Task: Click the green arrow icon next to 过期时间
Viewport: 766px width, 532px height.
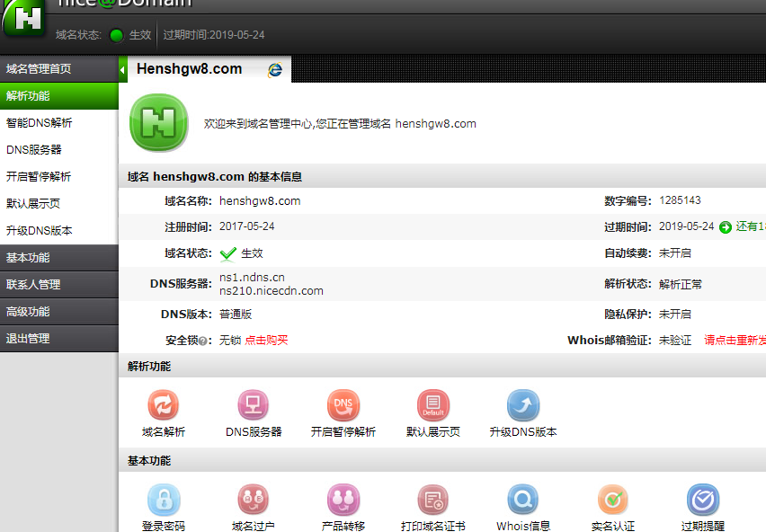Action: [x=726, y=227]
